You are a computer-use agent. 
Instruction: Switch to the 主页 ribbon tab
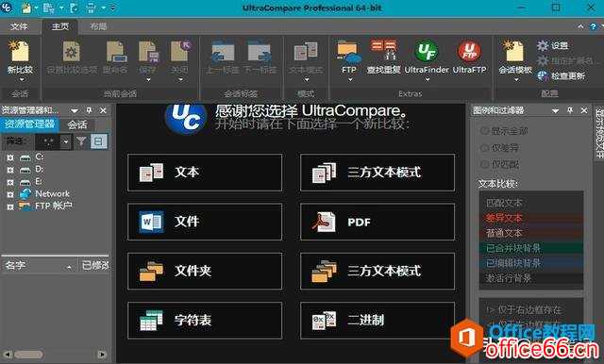(x=60, y=26)
